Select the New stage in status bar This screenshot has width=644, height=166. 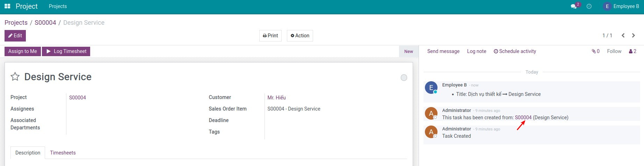click(408, 51)
